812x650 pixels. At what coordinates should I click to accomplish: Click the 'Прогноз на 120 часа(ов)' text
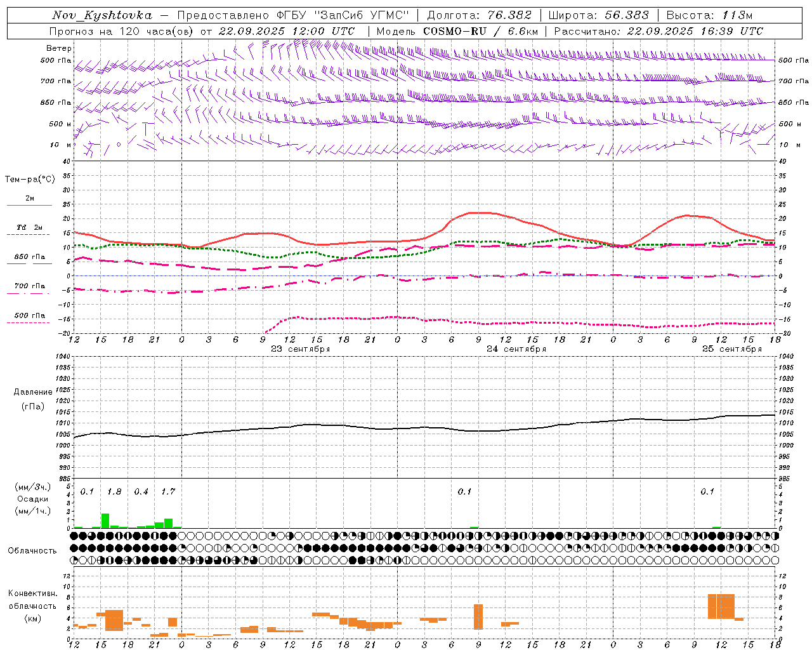coord(122,31)
